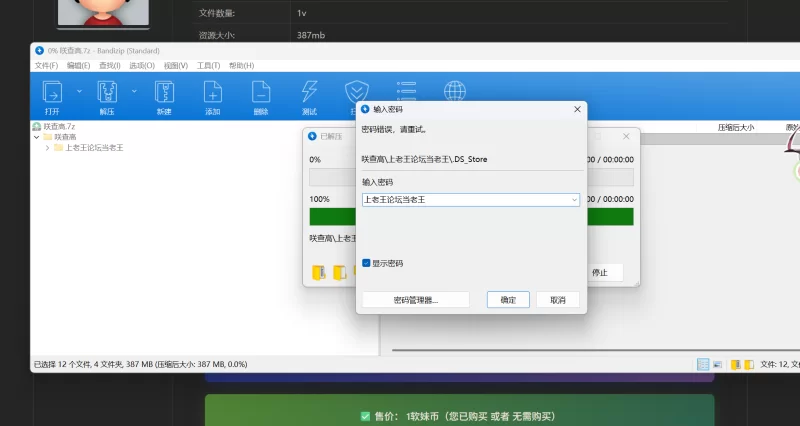Image resolution: width=800 pixels, height=426 pixels.
Task: Click the shield scan icon in the toolbar
Action: (356, 91)
